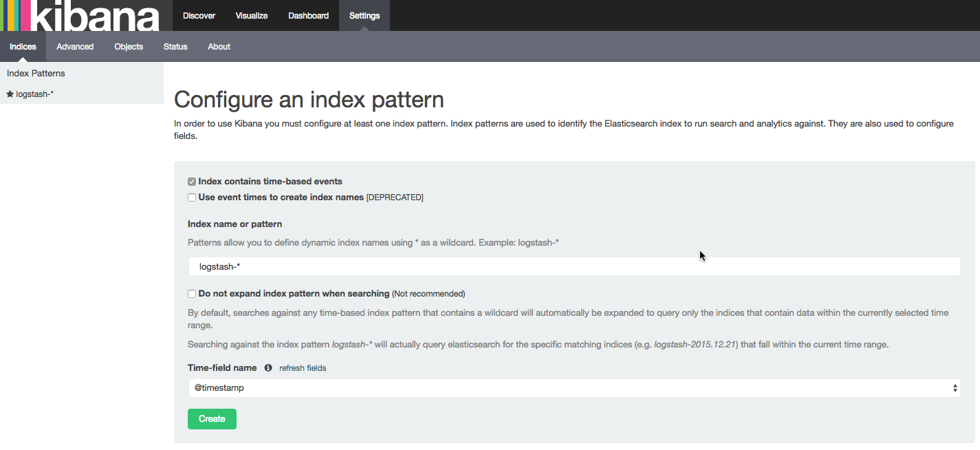Click the star icon beside logstash-*
Screen dimensions: 980x450
point(10,94)
